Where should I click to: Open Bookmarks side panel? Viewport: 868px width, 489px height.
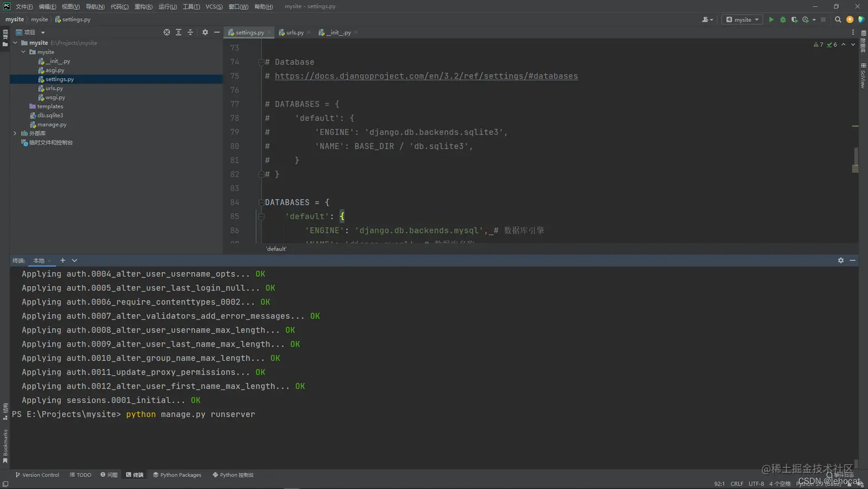coord(5,446)
